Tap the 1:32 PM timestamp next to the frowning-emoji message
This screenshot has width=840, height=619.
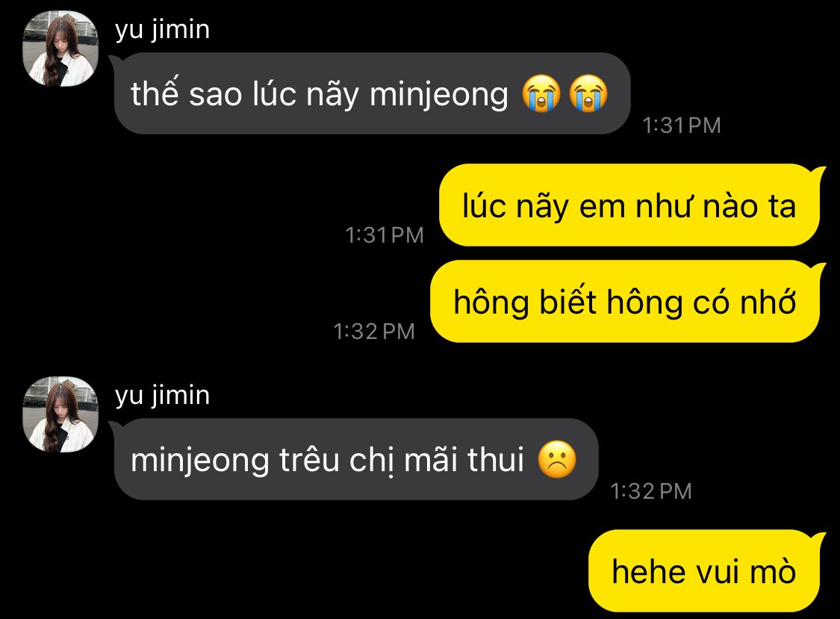click(x=651, y=491)
